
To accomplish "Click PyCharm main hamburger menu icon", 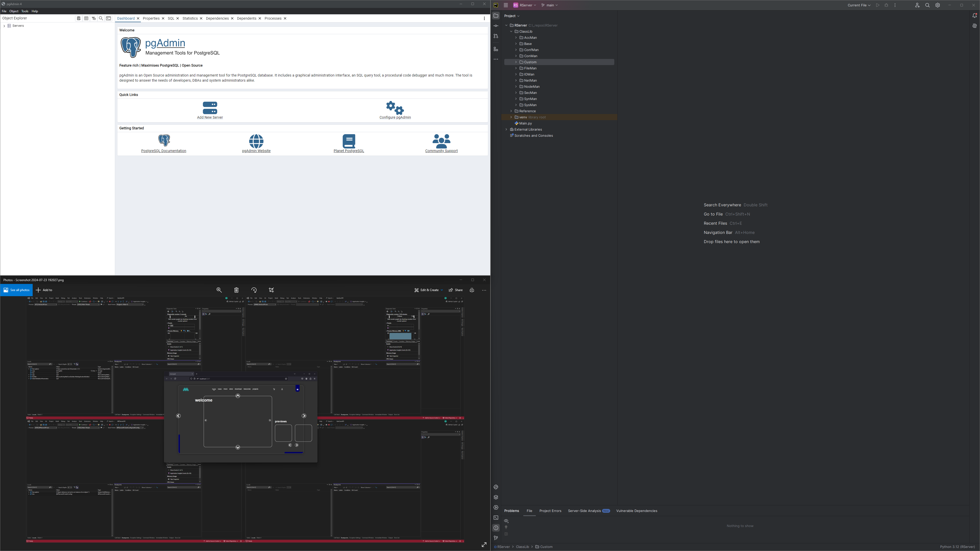I will [506, 5].
